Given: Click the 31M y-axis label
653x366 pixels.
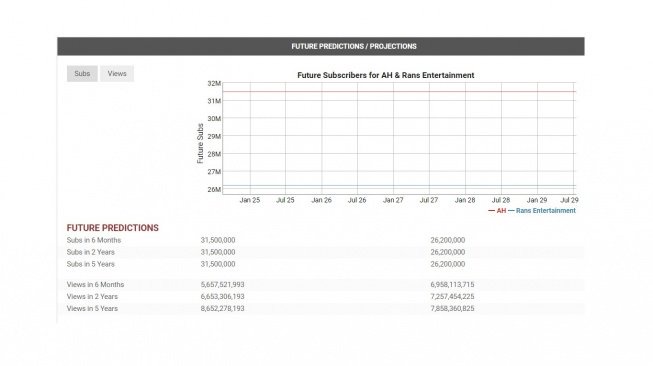Looking at the screenshot, I should [x=214, y=101].
